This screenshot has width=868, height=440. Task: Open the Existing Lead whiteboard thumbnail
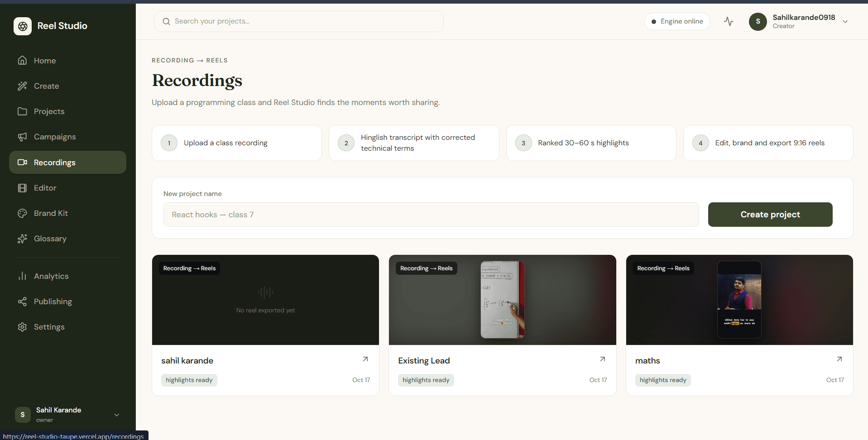click(503, 300)
